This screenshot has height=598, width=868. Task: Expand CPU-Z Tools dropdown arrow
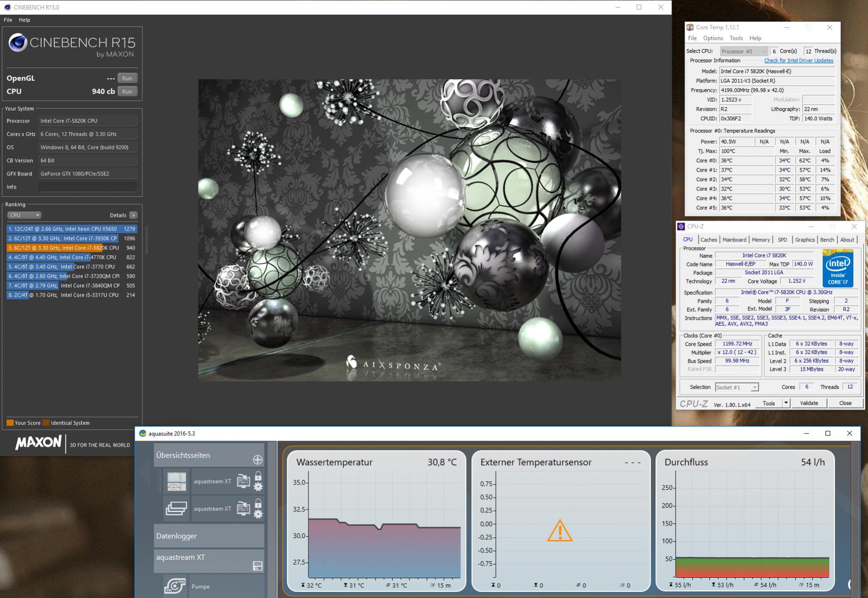(786, 403)
